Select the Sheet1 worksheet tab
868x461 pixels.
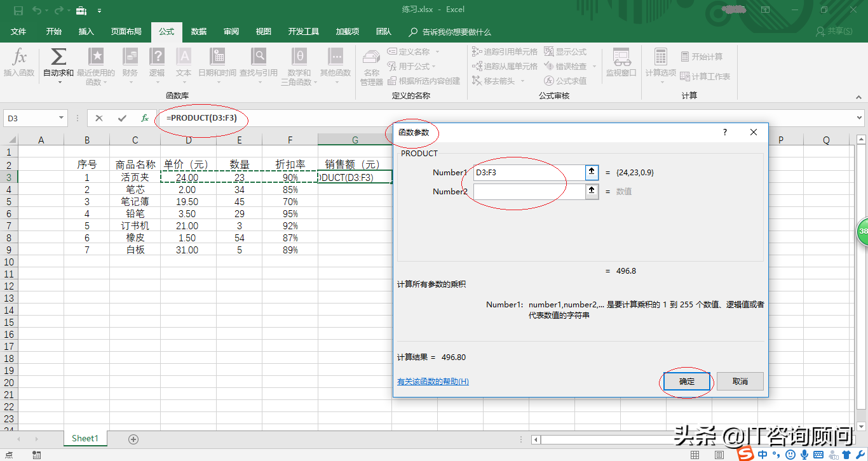85,439
